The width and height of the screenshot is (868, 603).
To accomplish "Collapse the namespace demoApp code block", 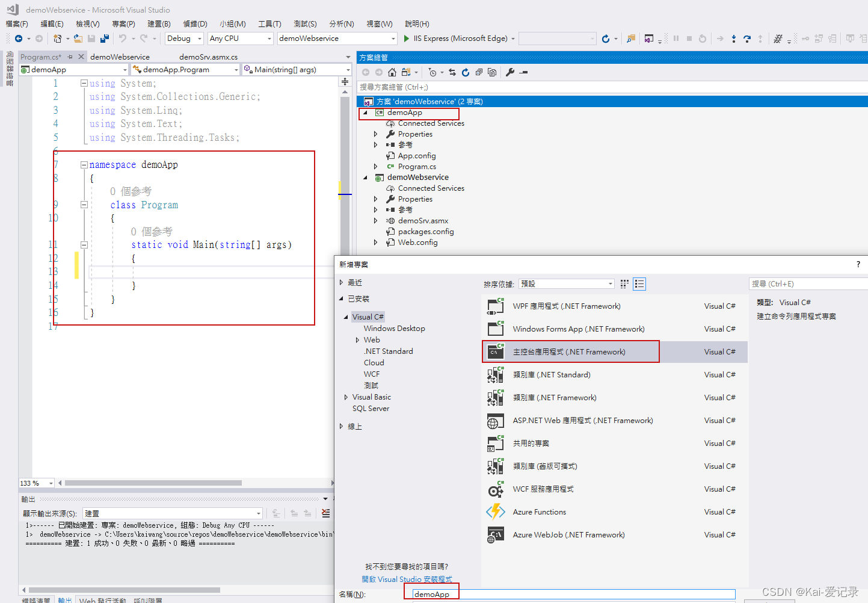I will pos(84,164).
